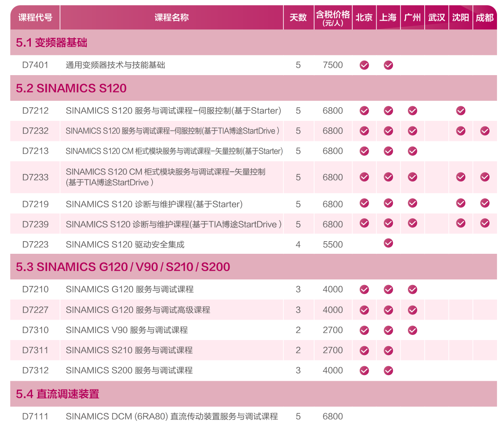Select section heading 5.3 SINAMICS G120 / V90 / S210 / S200
Screen dimensions: 504x439
123,267
